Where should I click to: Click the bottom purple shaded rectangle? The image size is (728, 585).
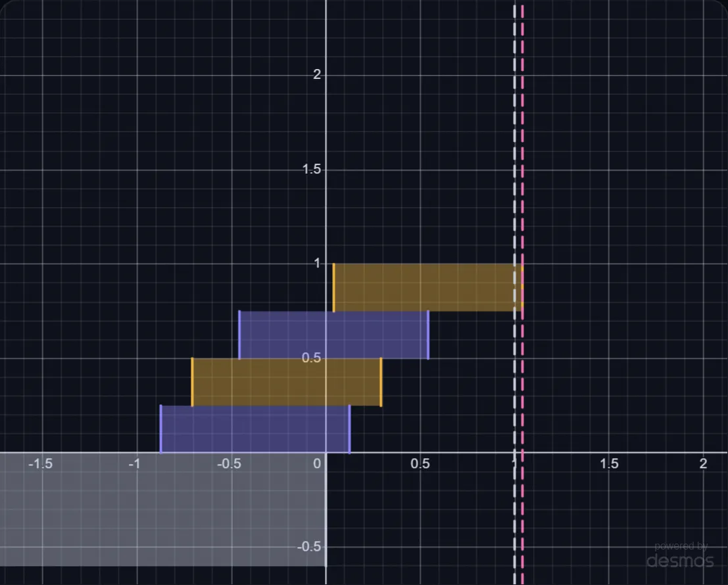click(255, 429)
